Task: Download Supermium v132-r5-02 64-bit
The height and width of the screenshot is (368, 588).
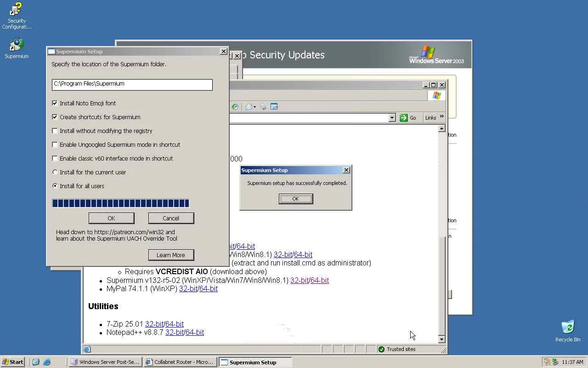Action: pos(320,280)
